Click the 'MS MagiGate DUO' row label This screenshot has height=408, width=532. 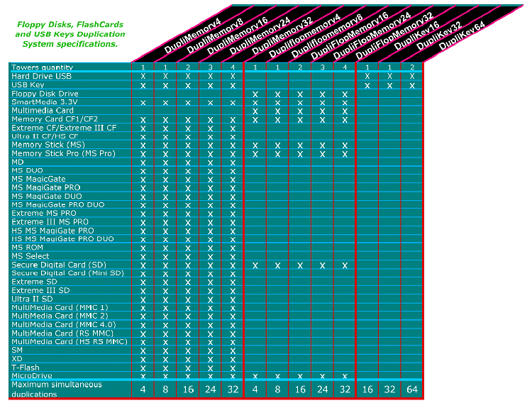click(47, 196)
